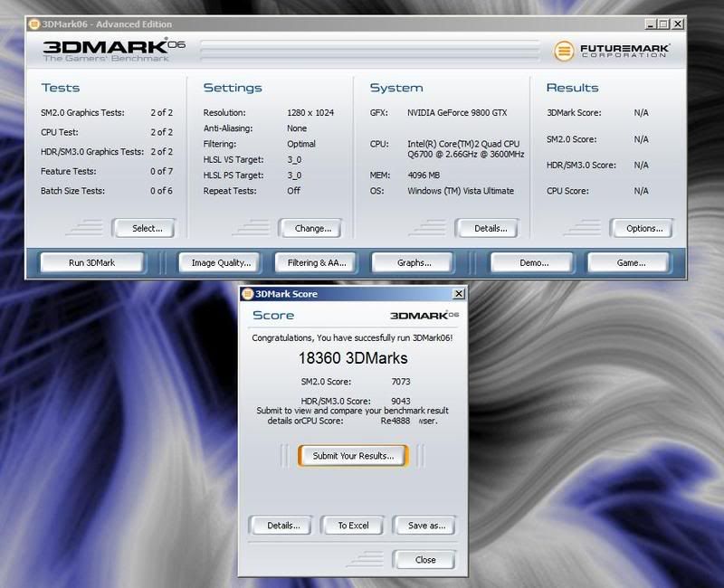724x588 pixels.
Task: Click the Repeat Tests value Off
Action: coord(293,191)
